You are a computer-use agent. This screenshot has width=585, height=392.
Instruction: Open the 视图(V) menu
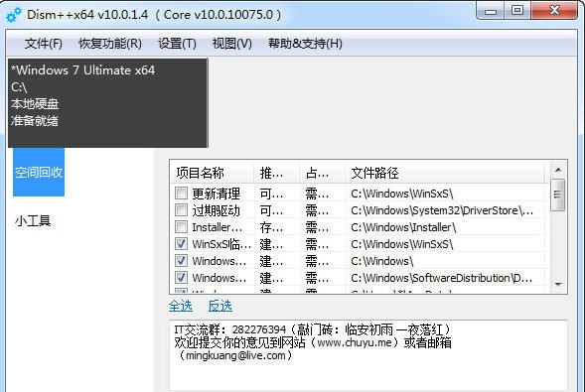point(231,44)
